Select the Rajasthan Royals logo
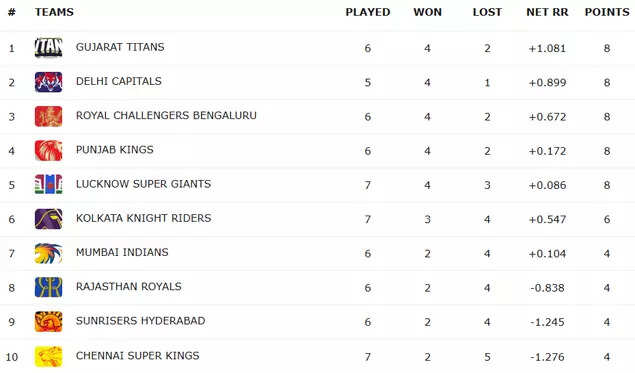635x373 pixels. (49, 287)
